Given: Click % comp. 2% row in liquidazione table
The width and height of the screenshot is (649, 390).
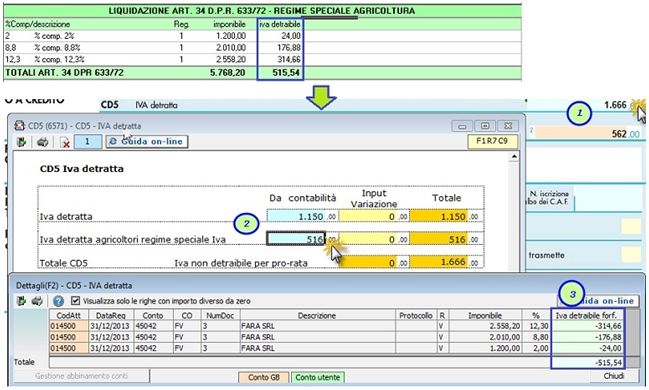Looking at the screenshot, I should click(x=262, y=36).
